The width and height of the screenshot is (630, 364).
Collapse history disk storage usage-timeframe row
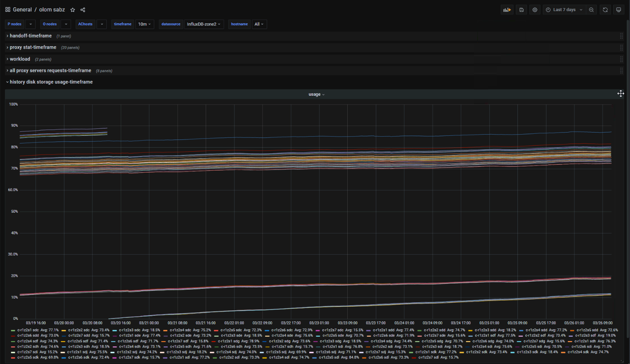click(51, 82)
